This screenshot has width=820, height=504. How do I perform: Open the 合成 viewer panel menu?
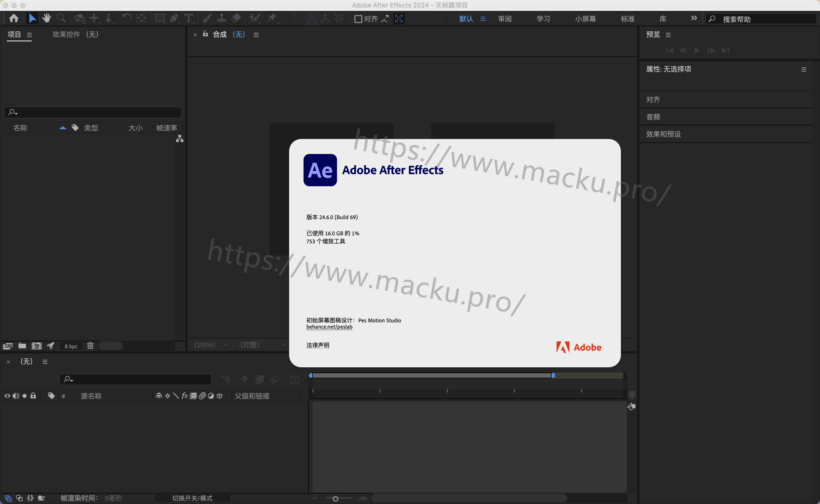[256, 35]
